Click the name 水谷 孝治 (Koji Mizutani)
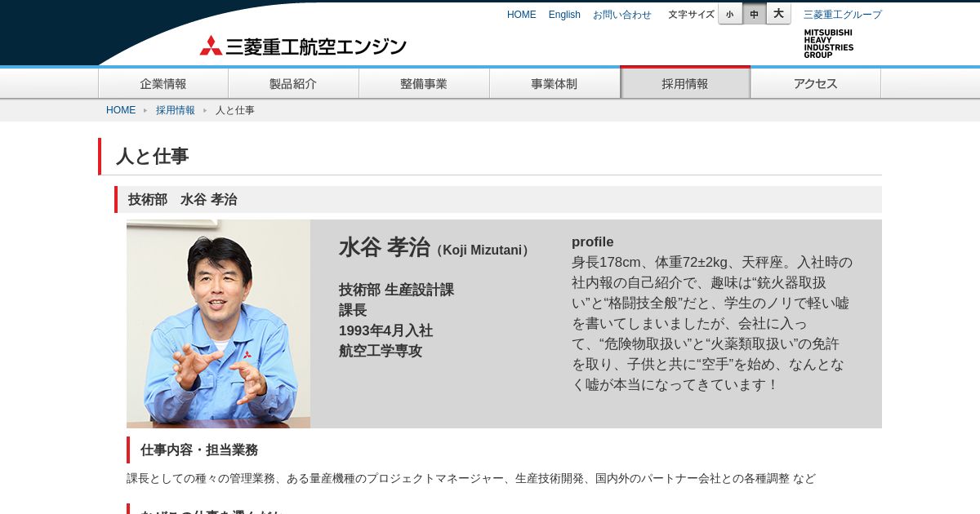980x514 pixels. click(x=436, y=247)
